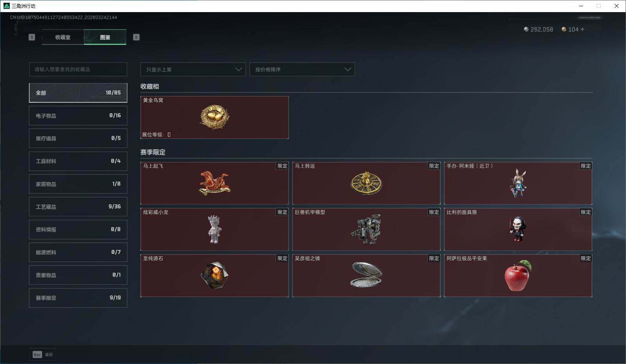Click the 巨兽机甲模型 mech icon
Viewport: 626px width, 364px height.
coord(366,229)
